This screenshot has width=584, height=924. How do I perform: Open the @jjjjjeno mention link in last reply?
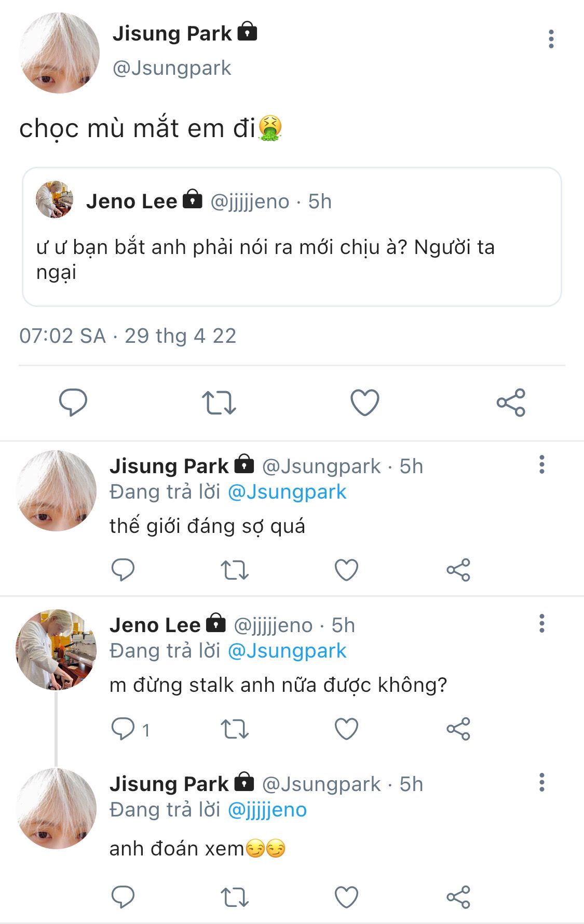click(267, 810)
